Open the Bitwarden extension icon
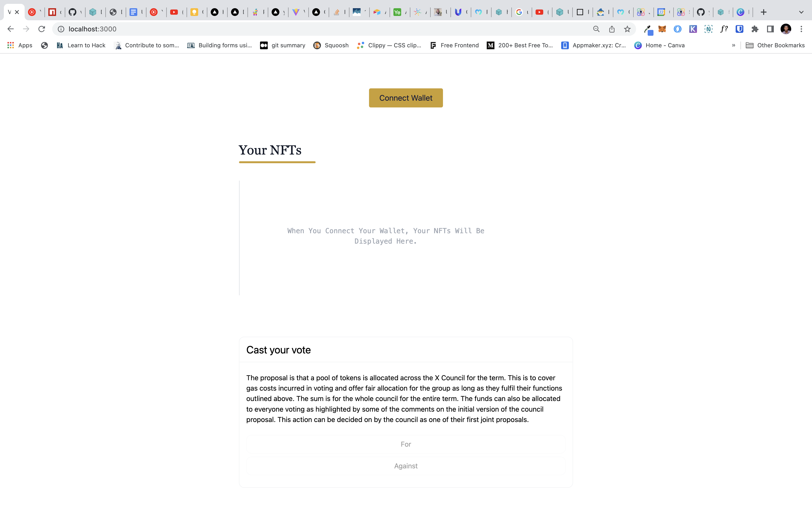The height and width of the screenshot is (507, 812). tap(739, 29)
